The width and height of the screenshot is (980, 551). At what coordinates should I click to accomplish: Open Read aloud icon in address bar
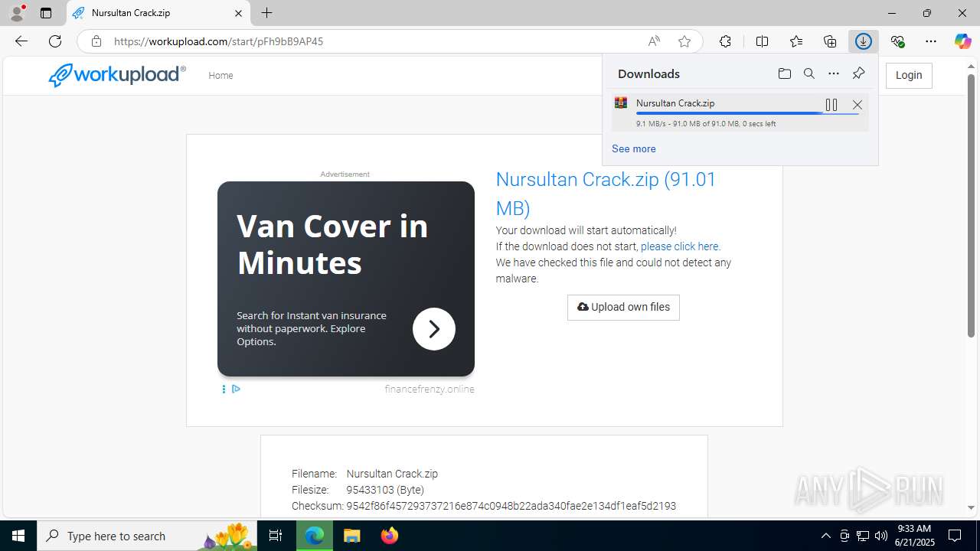[654, 41]
